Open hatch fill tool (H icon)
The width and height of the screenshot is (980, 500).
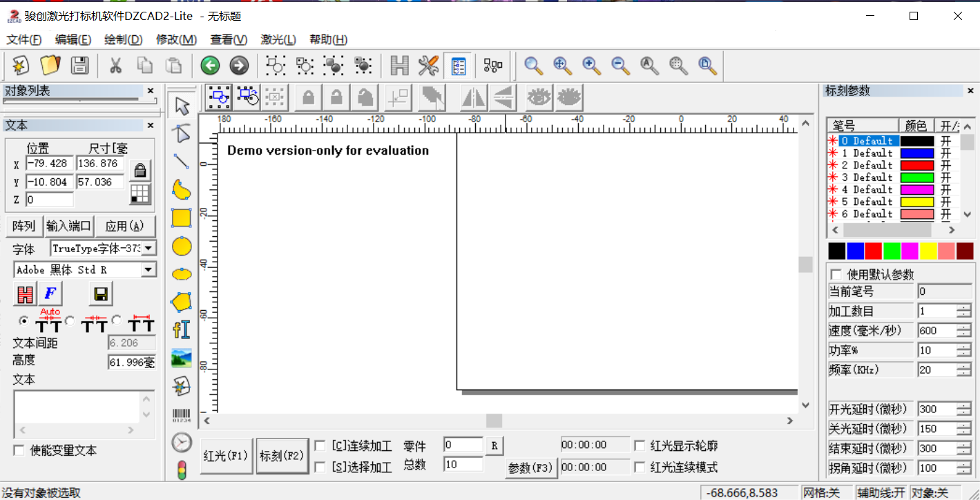[399, 66]
